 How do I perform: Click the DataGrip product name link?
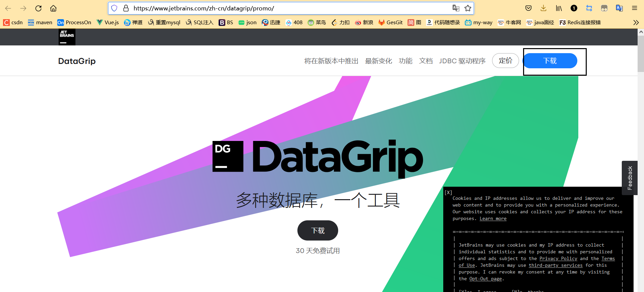pos(77,61)
